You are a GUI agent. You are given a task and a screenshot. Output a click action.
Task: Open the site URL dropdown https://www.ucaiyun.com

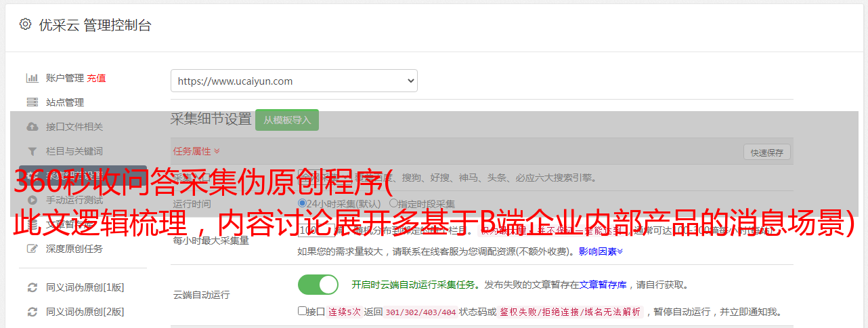click(x=294, y=81)
